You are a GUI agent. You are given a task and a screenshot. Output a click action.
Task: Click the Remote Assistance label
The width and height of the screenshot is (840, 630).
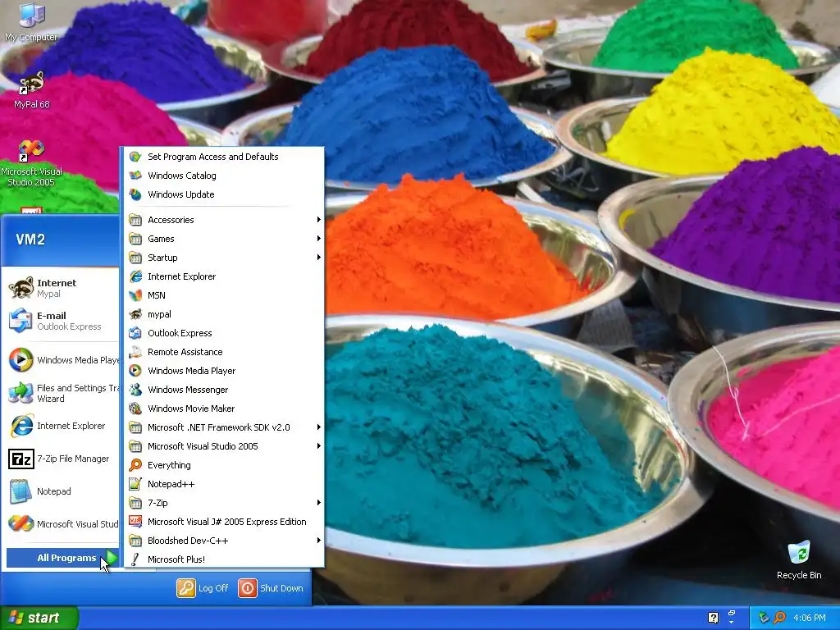point(185,352)
